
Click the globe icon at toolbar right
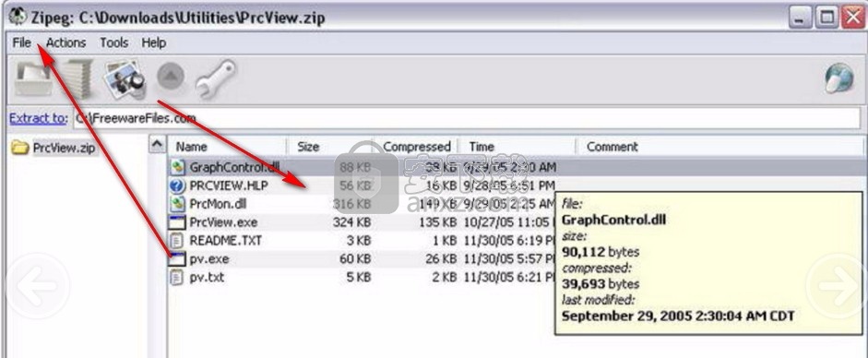pyautogui.click(x=839, y=78)
